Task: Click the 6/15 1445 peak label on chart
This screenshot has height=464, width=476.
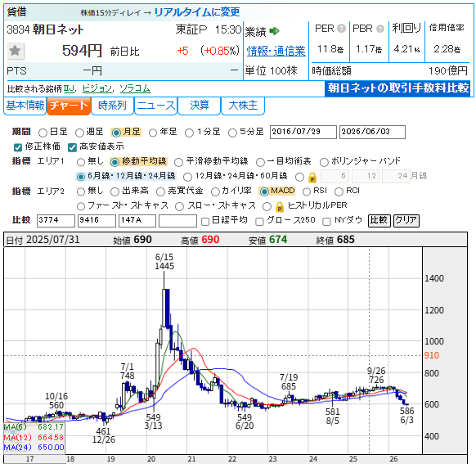Action: (164, 261)
